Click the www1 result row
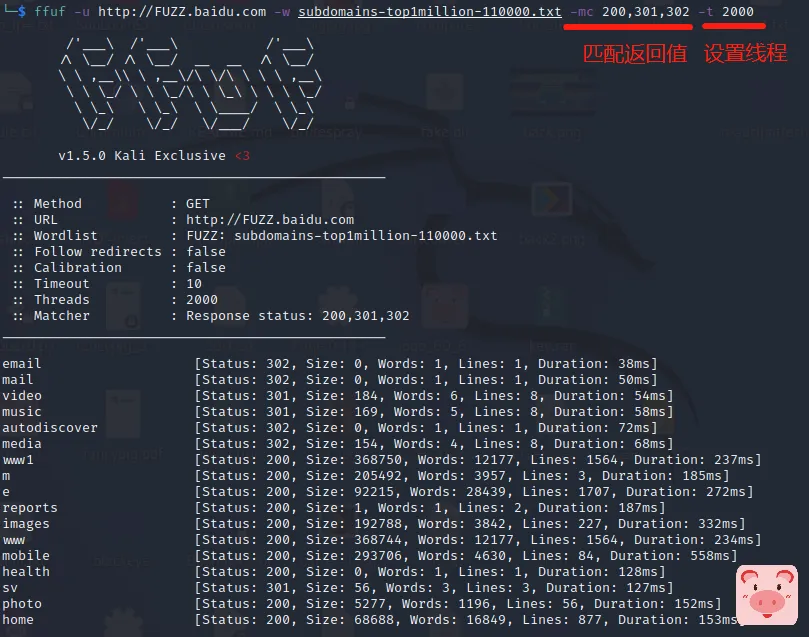809x637 pixels. (382, 460)
